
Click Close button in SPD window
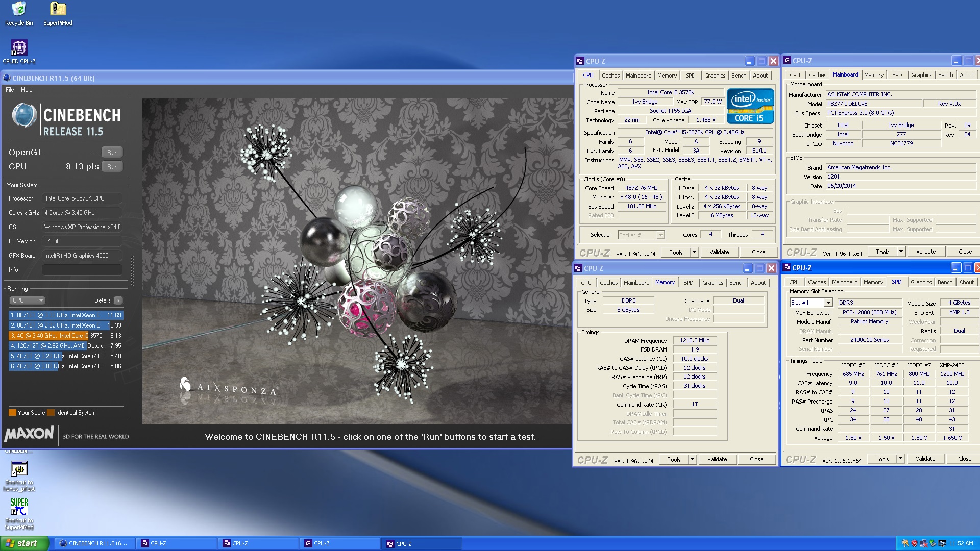click(964, 459)
